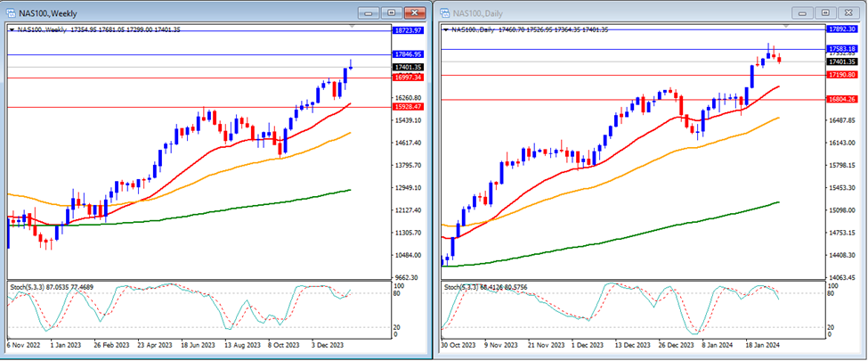The height and width of the screenshot is (361, 868).
Task: Open the dropdown arrow beside NAS100,Daily header
Action: pos(446,30)
